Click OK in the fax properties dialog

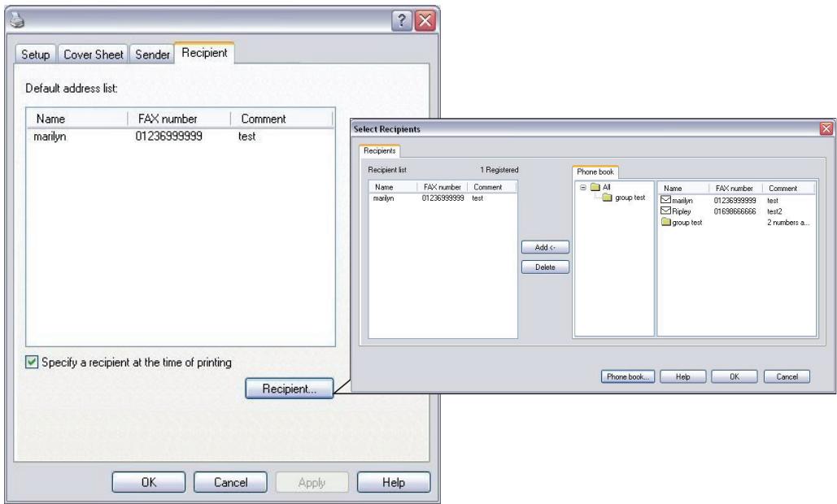149,483
